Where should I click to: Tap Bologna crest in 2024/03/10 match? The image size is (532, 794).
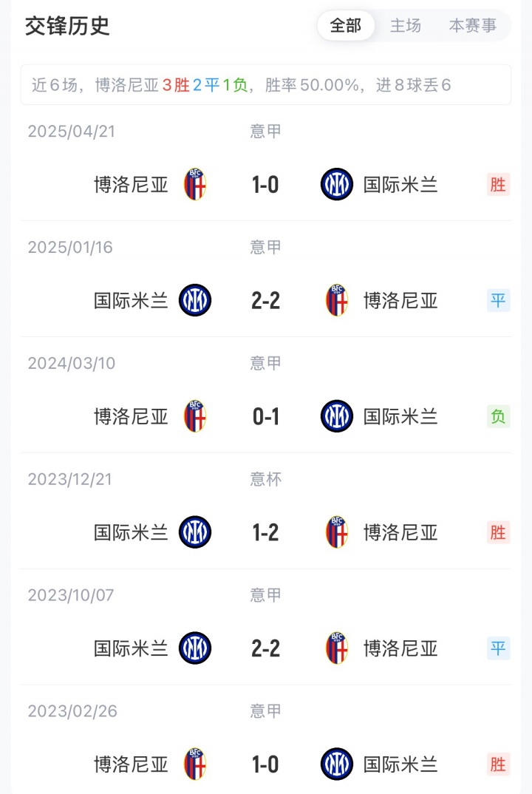click(x=195, y=417)
